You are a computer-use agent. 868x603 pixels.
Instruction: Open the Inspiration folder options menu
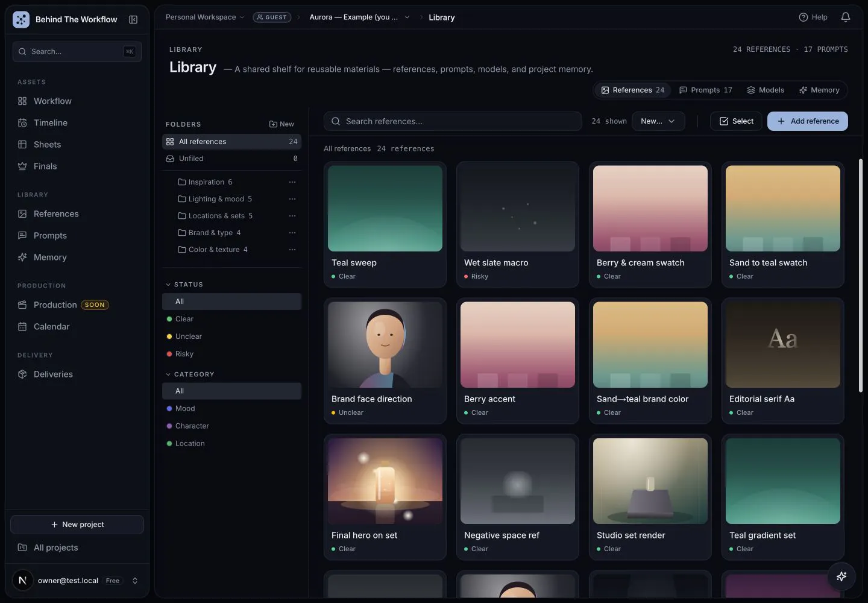click(x=292, y=182)
